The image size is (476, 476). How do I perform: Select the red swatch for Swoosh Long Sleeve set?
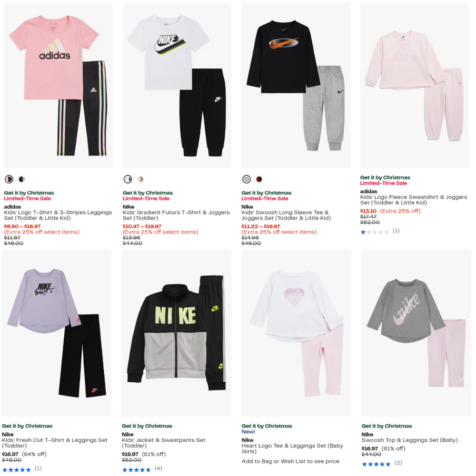(259, 179)
